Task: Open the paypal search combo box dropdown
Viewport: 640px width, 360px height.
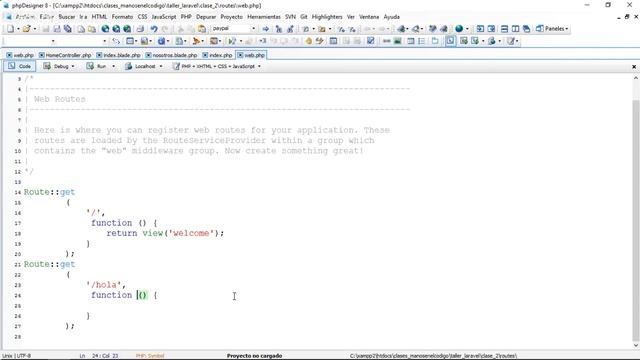Action: pos(253,29)
